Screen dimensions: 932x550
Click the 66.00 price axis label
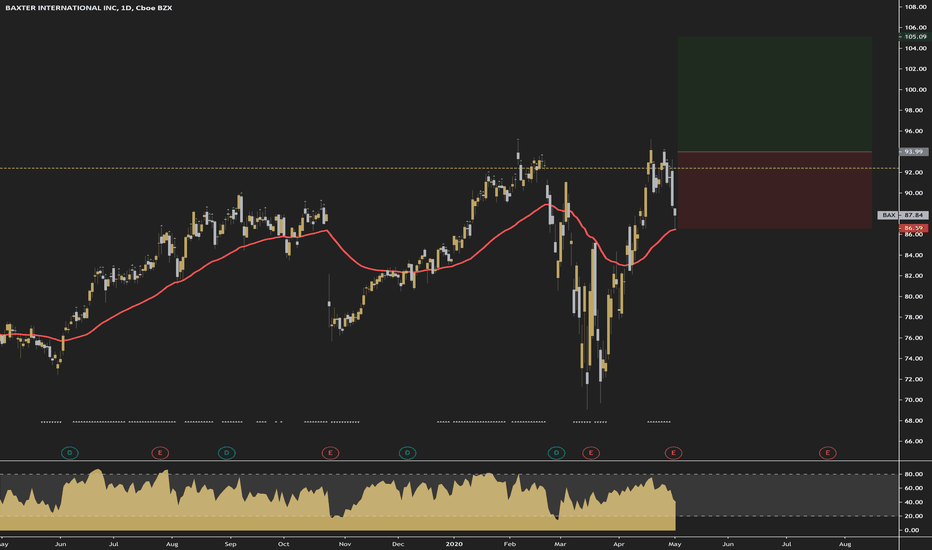click(x=915, y=441)
